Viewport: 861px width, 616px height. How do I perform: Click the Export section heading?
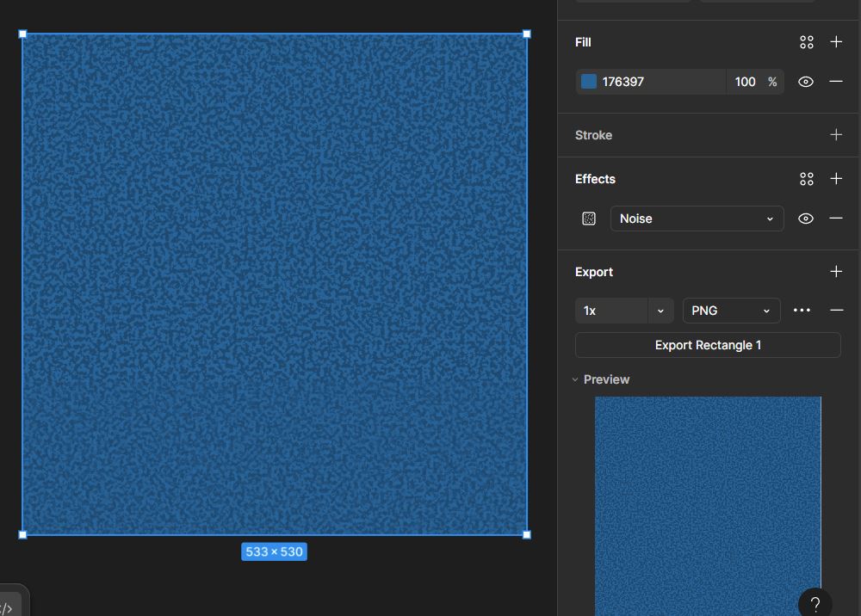point(593,272)
